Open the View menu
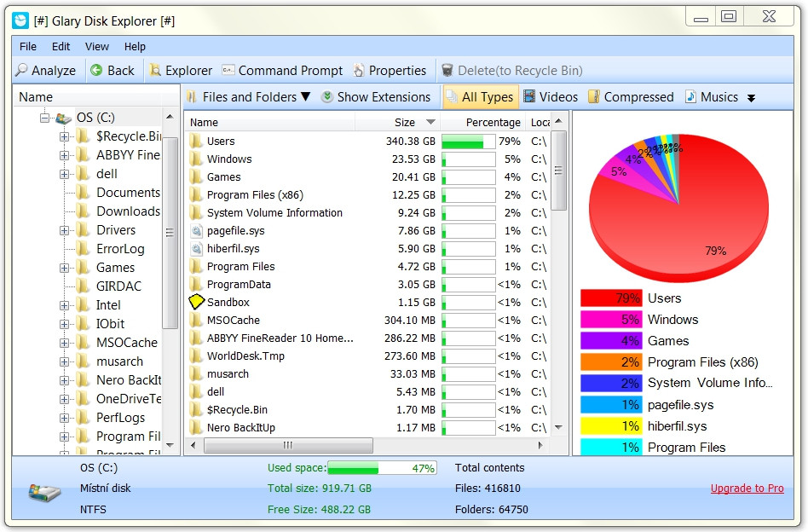 pos(97,46)
